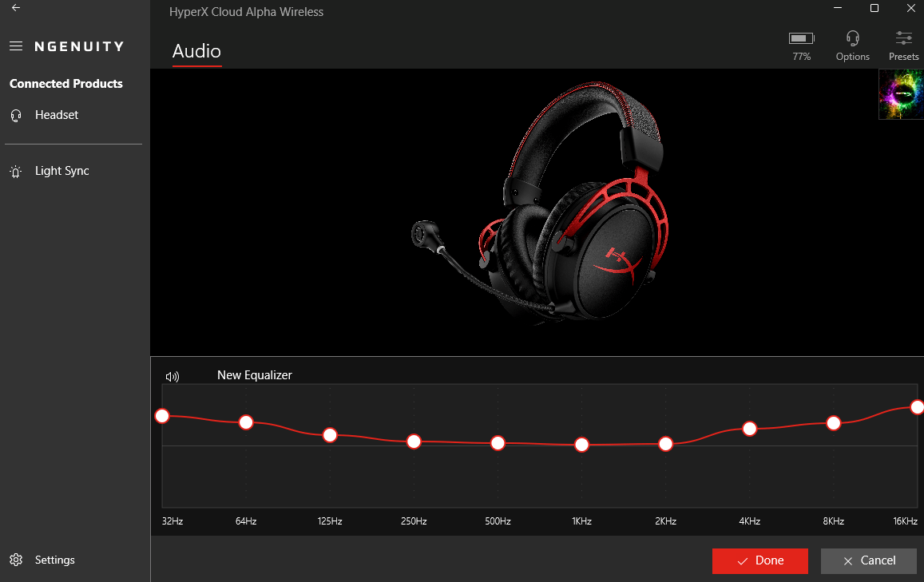
Task: Select the 16KHz equalizer handle
Action: tap(917, 407)
